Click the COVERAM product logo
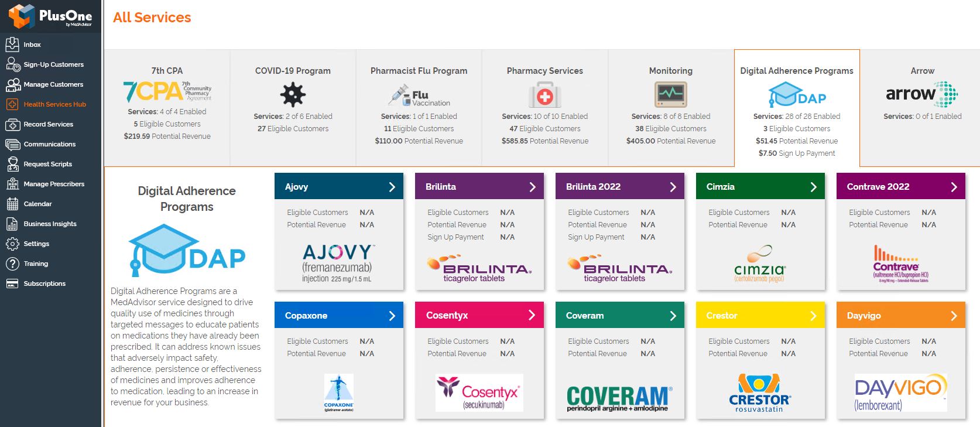The image size is (980, 427). tap(619, 398)
